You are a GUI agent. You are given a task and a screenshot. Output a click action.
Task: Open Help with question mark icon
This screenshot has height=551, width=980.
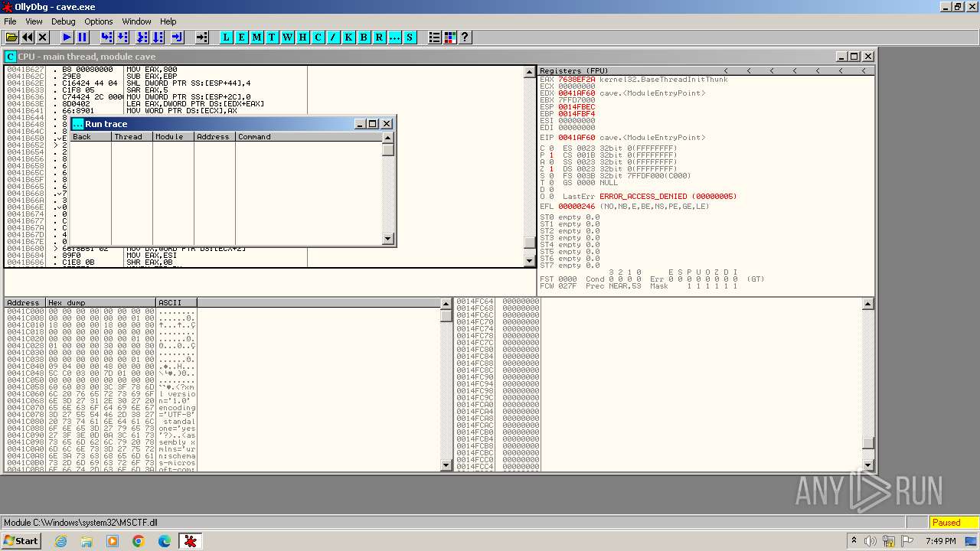pyautogui.click(x=465, y=37)
